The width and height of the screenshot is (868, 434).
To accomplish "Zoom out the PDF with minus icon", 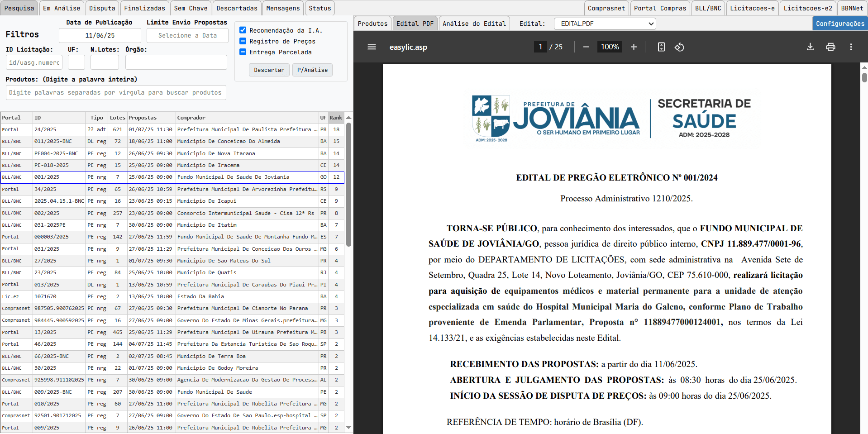I will 586,47.
